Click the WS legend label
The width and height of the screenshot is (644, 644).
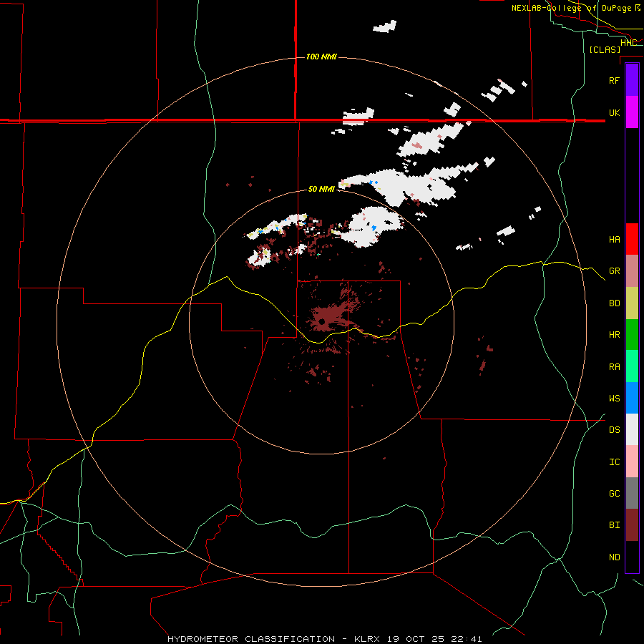614,399
